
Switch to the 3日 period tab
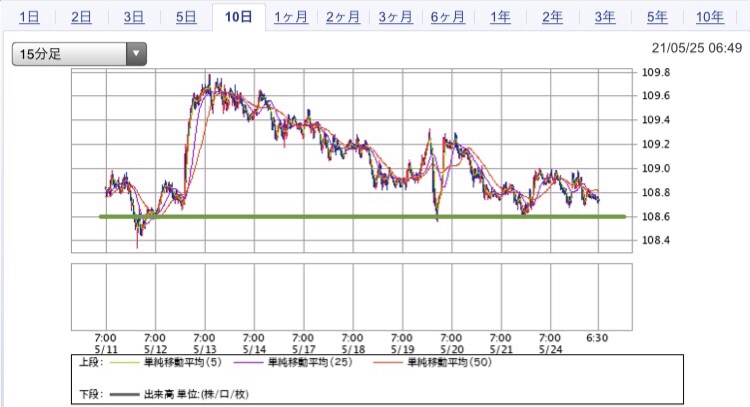[134, 17]
